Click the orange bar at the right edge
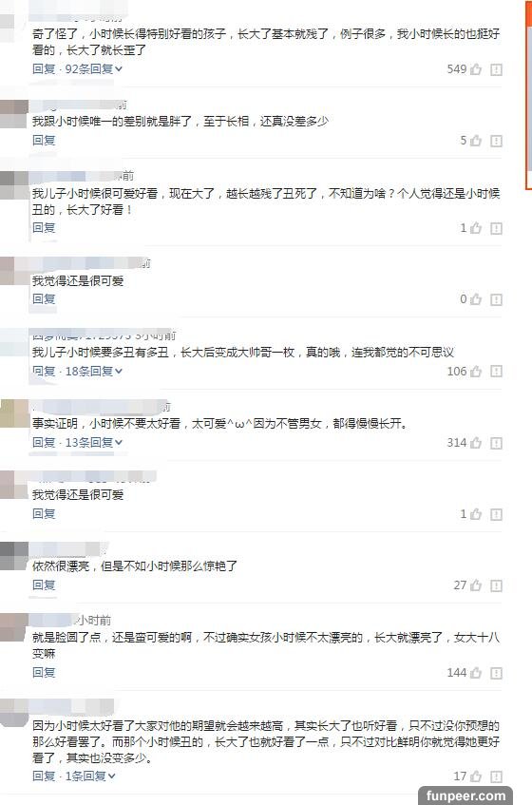This screenshot has width=532, height=805. pos(528,95)
